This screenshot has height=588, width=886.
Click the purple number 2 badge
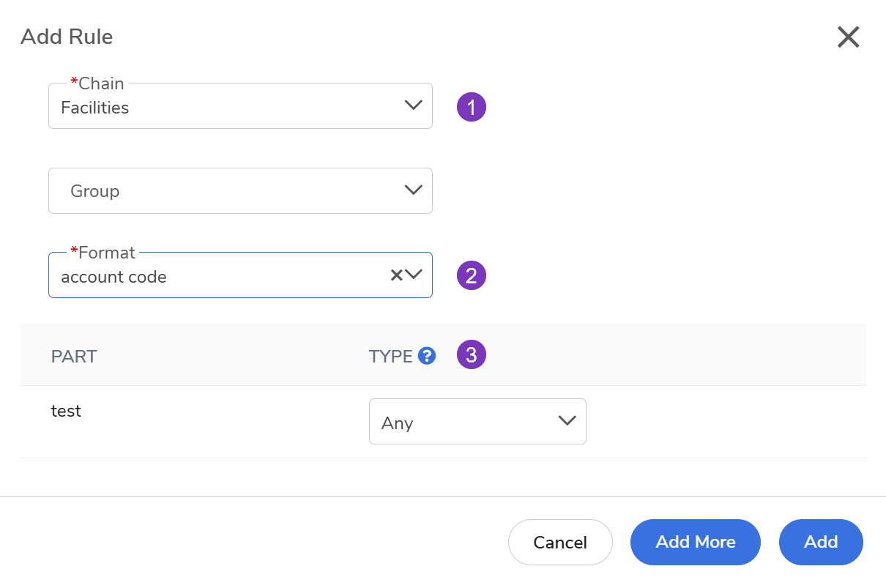(x=472, y=276)
